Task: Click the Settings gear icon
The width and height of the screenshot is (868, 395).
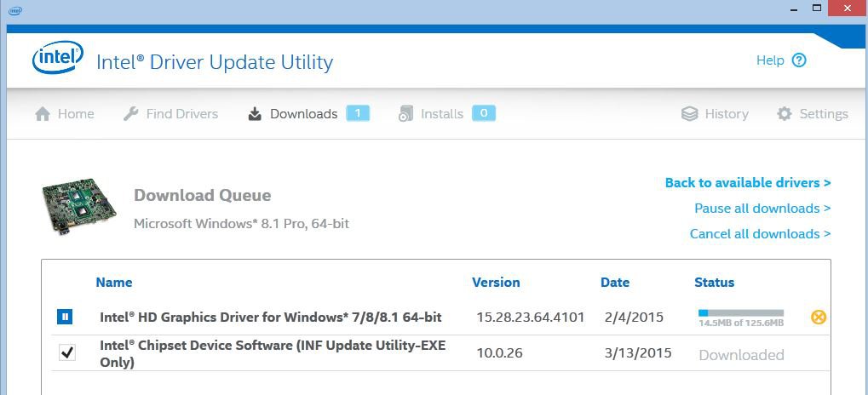Action: (785, 114)
